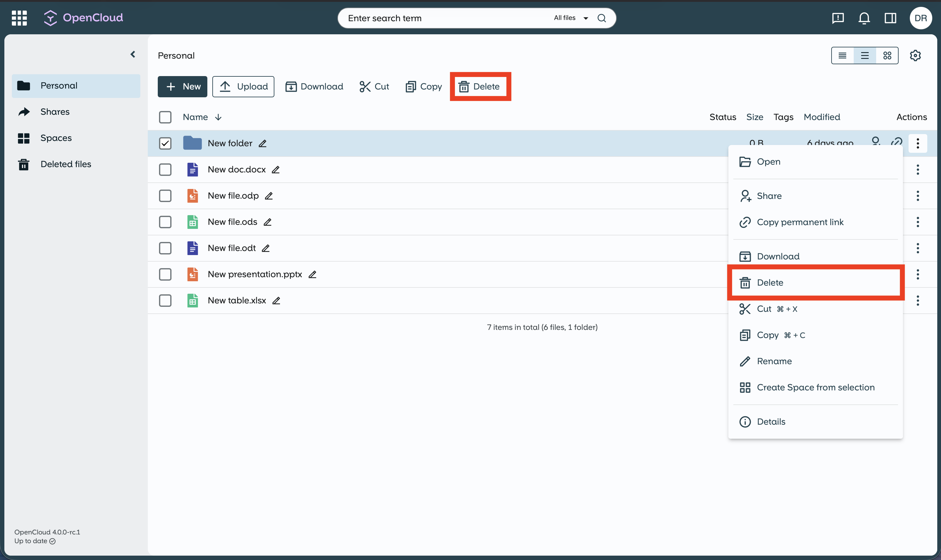Open actions menu for New table.xlsx
941x560 pixels.
[918, 301]
